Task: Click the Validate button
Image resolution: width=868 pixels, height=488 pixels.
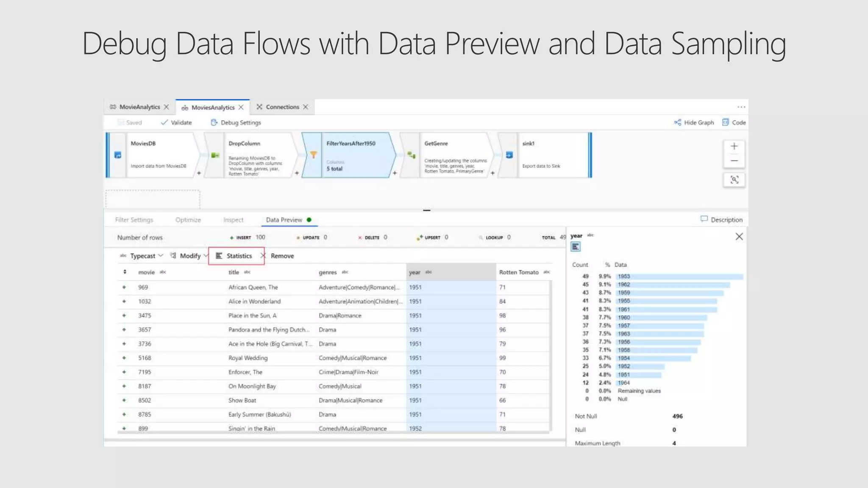Action: (176, 122)
